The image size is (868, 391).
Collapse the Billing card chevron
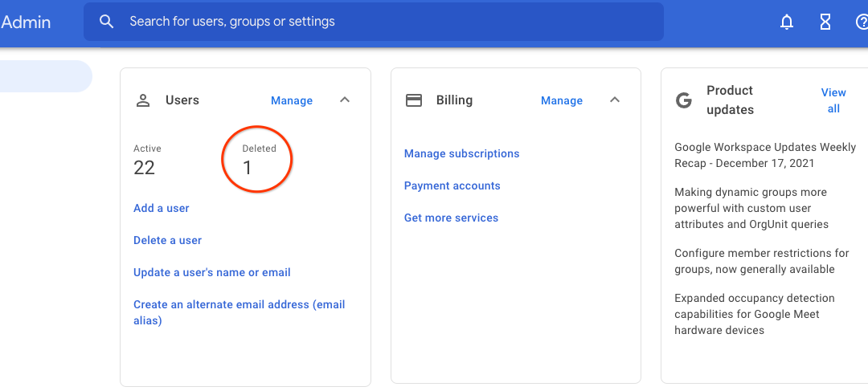pyautogui.click(x=615, y=100)
